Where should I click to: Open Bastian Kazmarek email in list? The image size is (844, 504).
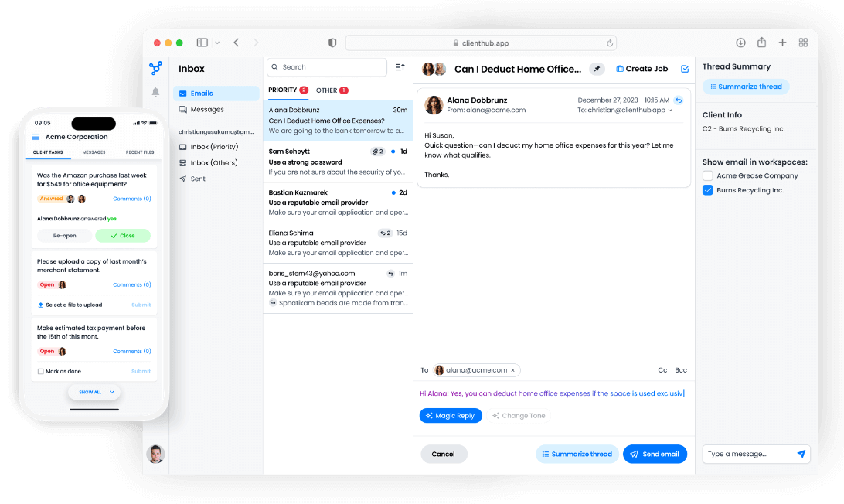(338, 203)
